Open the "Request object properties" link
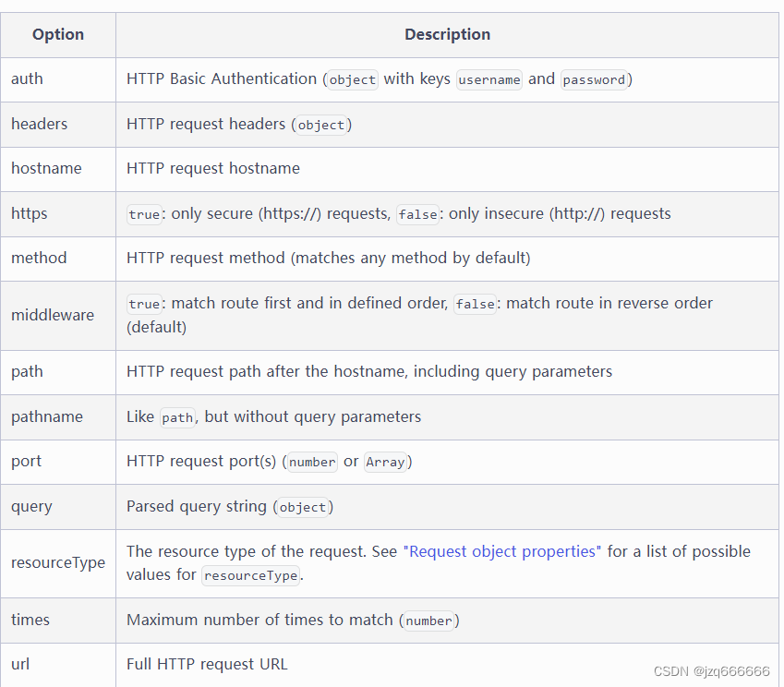The image size is (784, 687). pyautogui.click(x=502, y=551)
